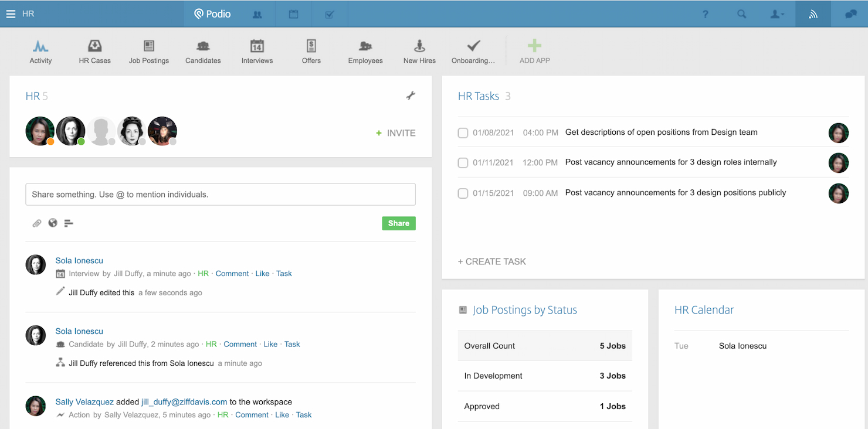Click Like on the Candidate post

[270, 345]
